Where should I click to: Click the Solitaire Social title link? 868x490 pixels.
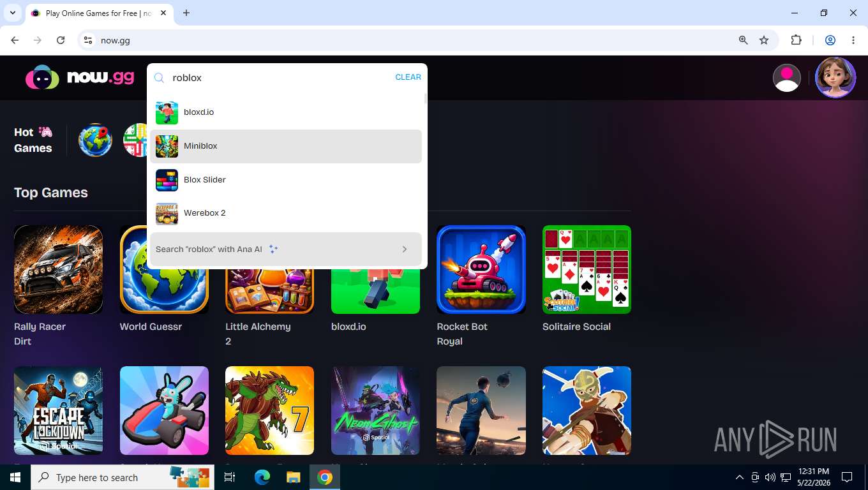[576, 327]
